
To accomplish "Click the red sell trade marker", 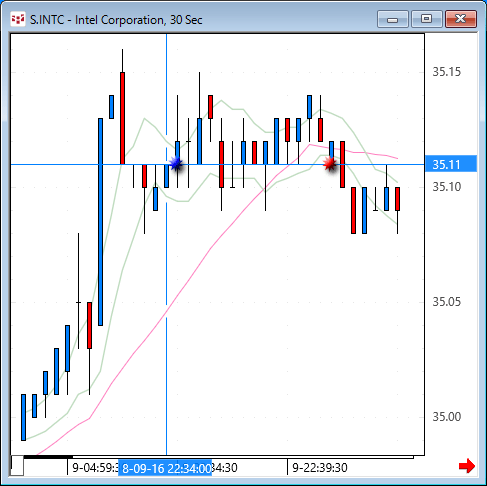I will tap(330, 164).
